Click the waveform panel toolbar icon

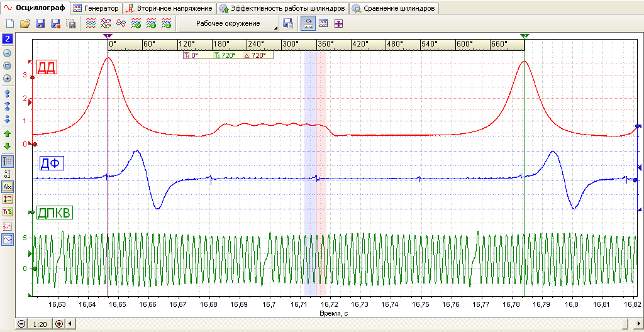point(323,23)
